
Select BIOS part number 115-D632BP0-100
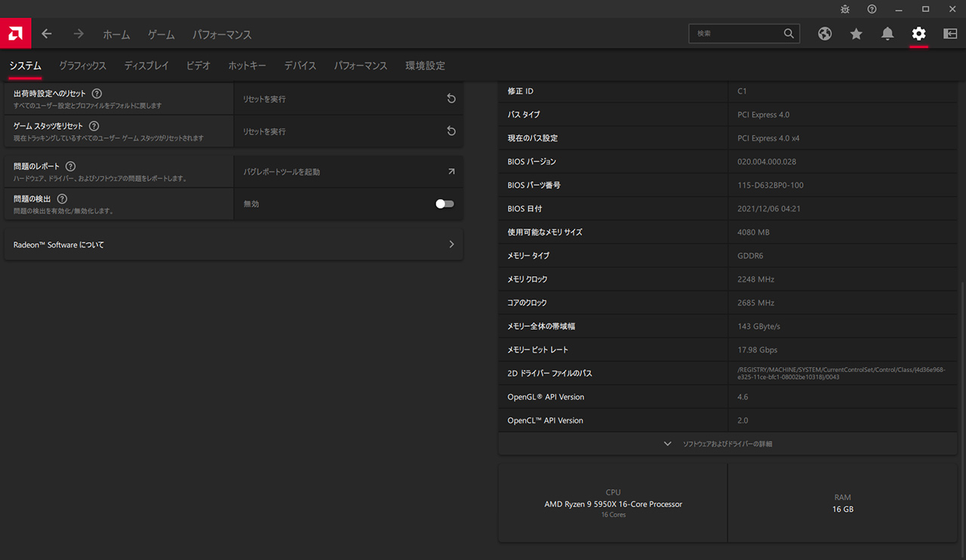tap(771, 185)
